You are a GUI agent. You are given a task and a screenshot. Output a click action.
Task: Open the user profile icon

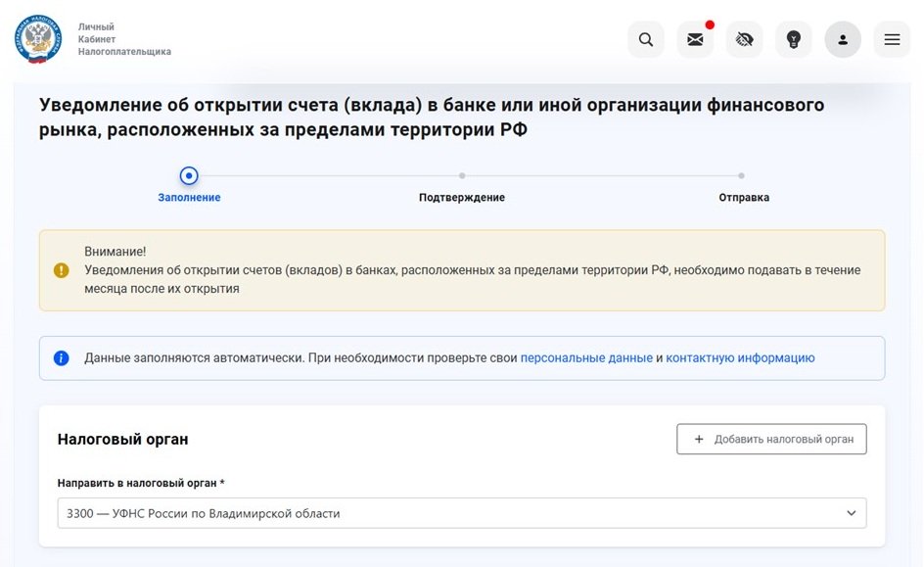[843, 39]
